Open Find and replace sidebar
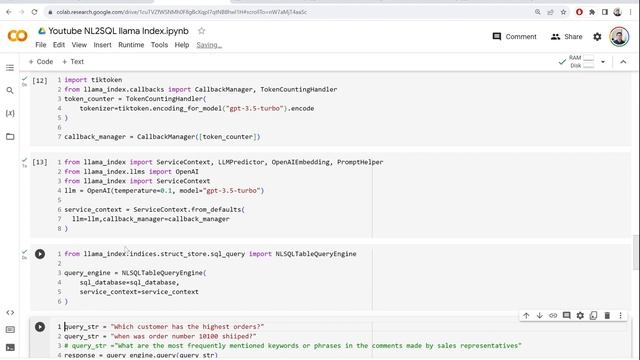 tap(10, 90)
